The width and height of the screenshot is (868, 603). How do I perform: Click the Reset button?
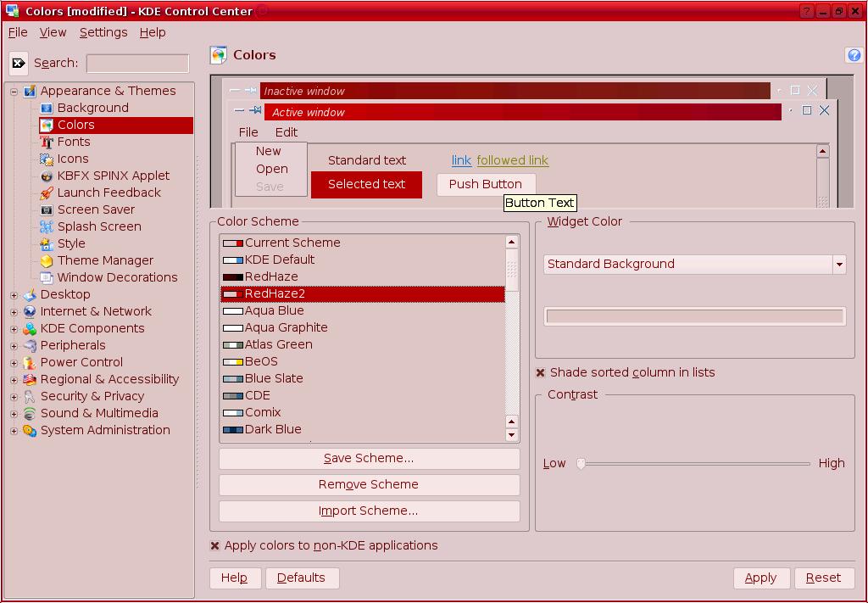(x=824, y=578)
